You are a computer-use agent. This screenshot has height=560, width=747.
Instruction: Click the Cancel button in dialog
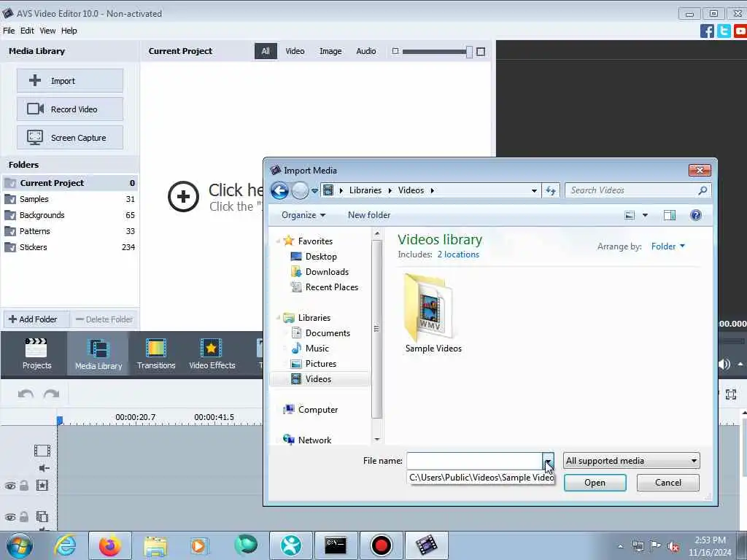668,483
